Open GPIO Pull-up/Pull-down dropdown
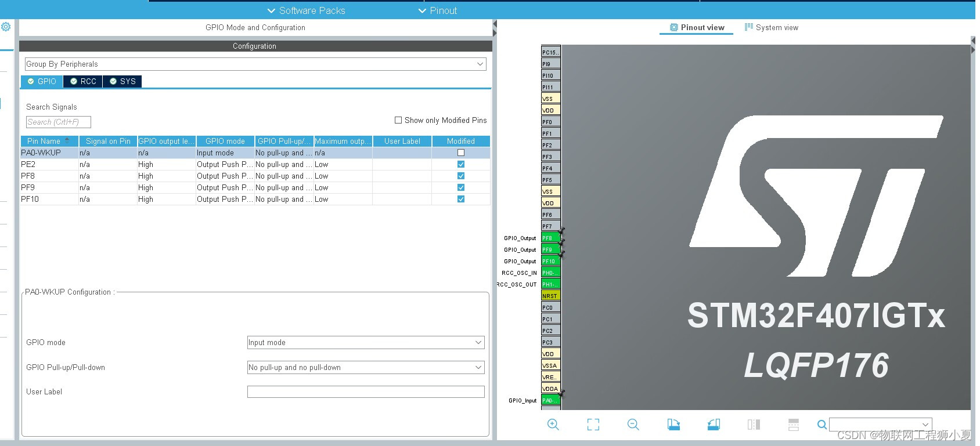 click(366, 367)
